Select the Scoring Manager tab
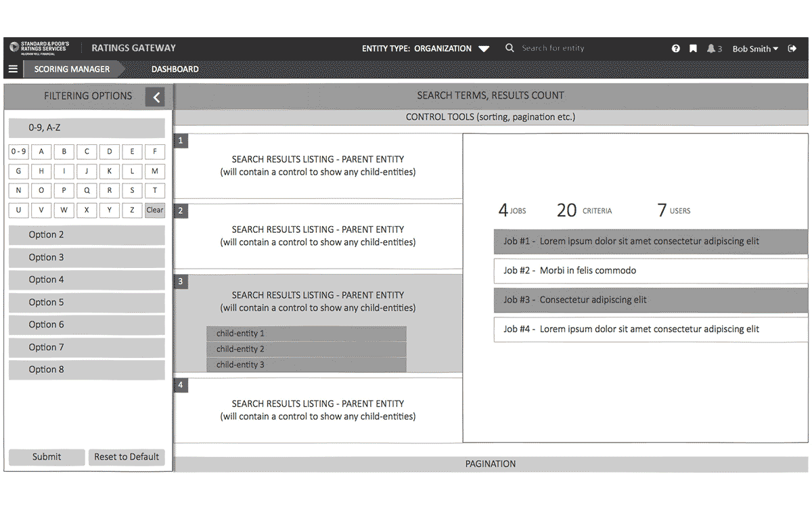 click(72, 69)
